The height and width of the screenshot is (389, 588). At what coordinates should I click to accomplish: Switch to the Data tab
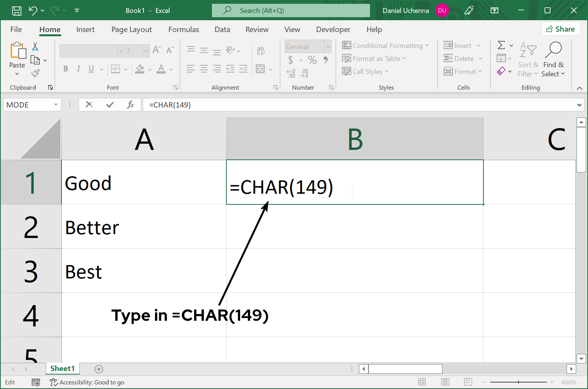click(222, 30)
